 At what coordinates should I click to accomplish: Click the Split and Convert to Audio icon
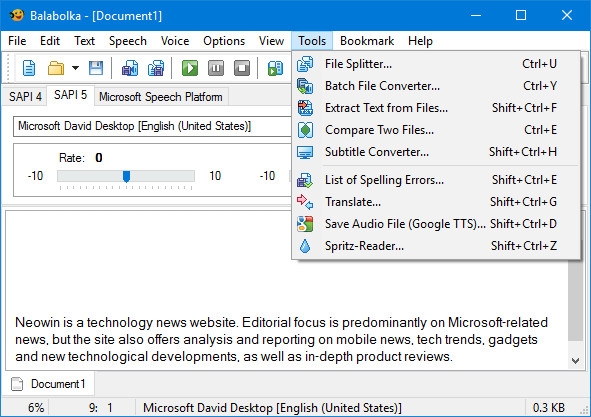click(156, 68)
